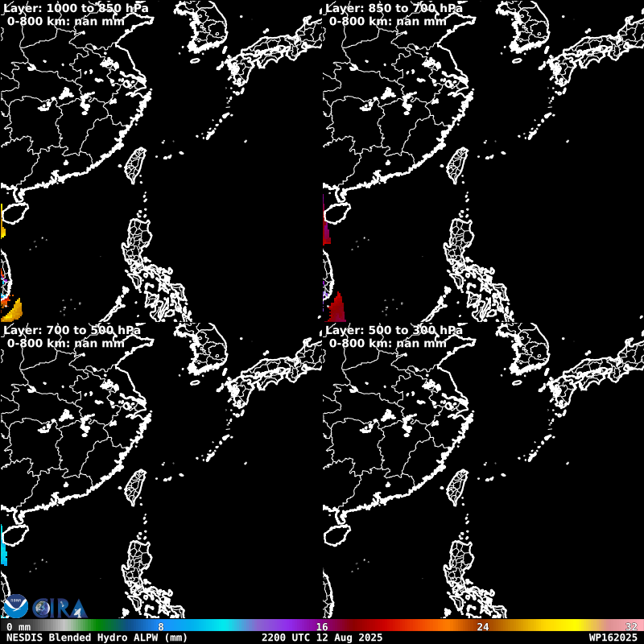Viewport: 644px width, 644px height.
Task: Click '0-800 km: nan mm' in 1000-850 panel
Action: 66,22
